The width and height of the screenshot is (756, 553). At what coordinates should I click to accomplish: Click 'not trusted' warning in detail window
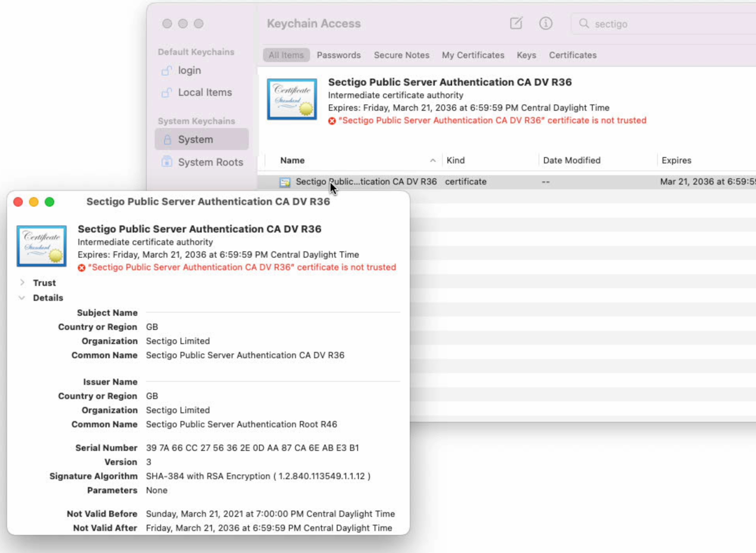[242, 268]
